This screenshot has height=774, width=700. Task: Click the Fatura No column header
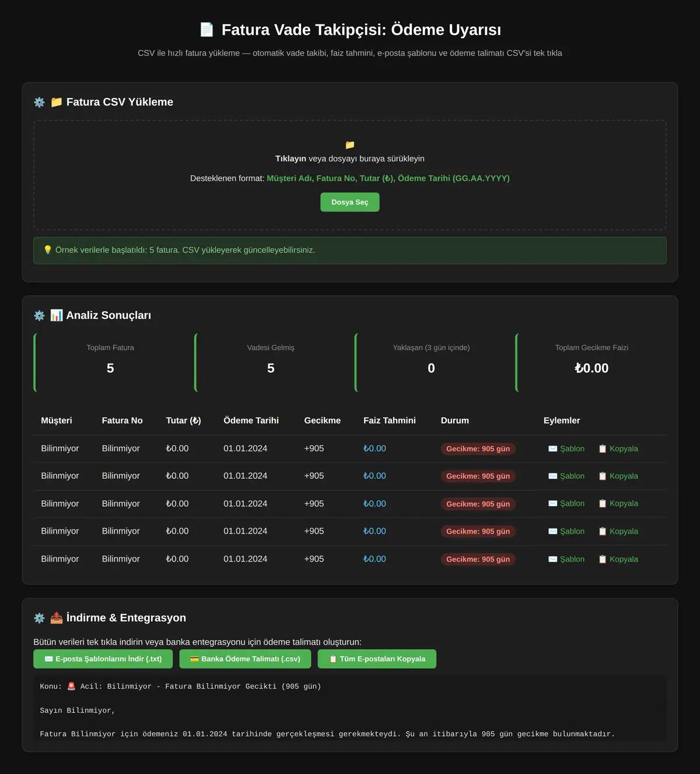coord(123,421)
